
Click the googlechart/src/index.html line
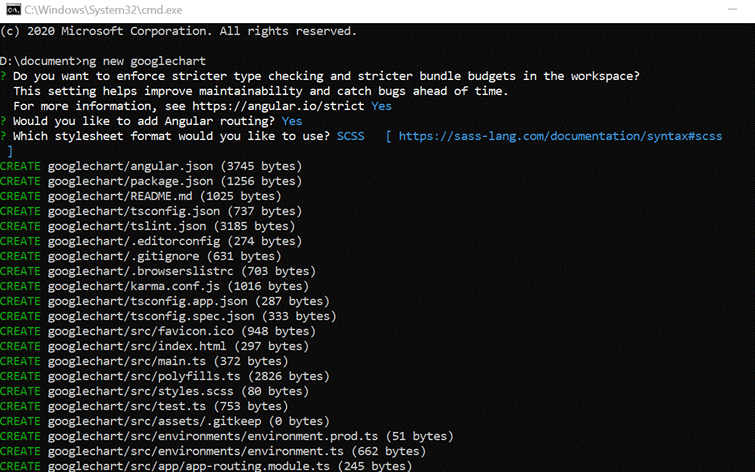click(155, 346)
